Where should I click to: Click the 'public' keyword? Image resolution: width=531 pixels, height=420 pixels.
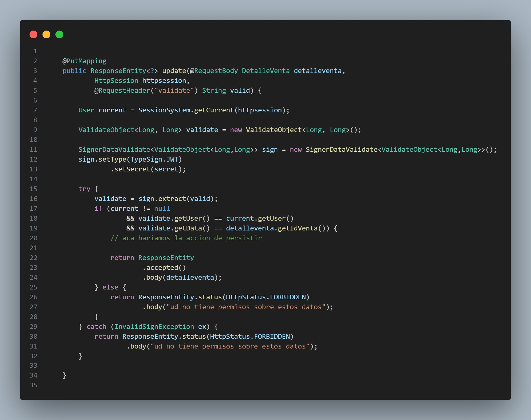74,71
